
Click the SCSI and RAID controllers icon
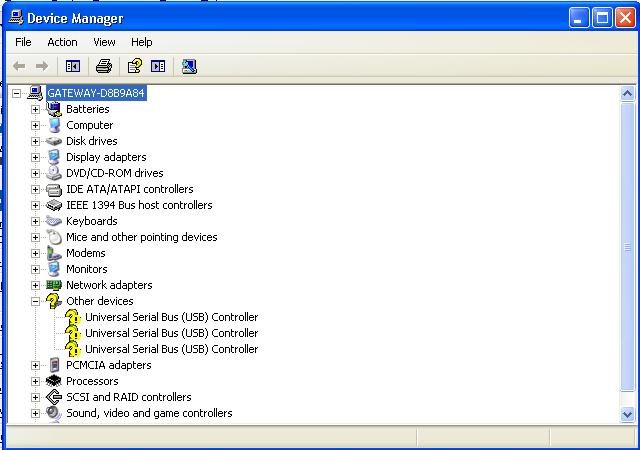coord(54,397)
